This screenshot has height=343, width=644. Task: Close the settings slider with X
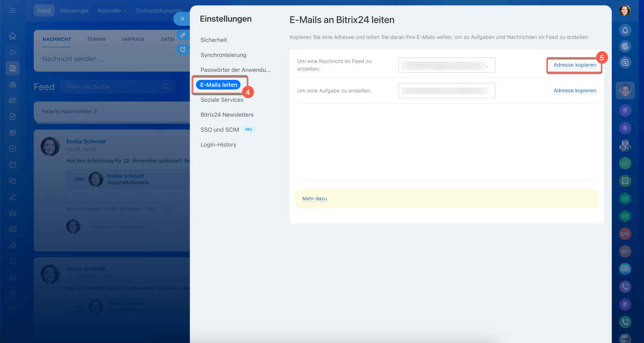(x=182, y=19)
